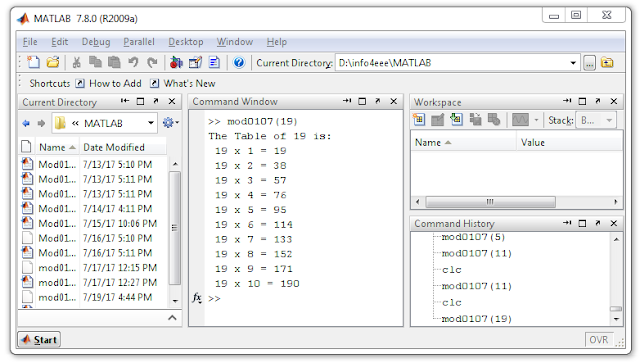Open the Desktop menu
Viewport: 640px width, 363px height.
[186, 42]
